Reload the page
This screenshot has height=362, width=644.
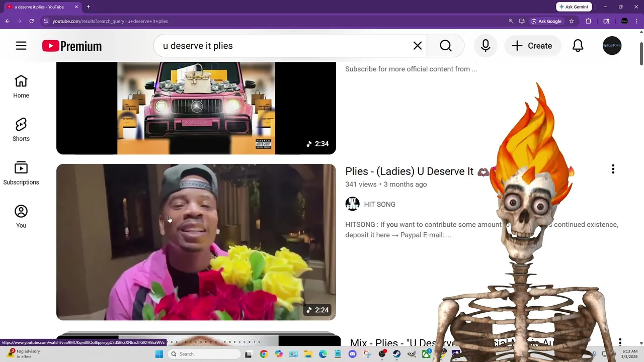[31, 21]
